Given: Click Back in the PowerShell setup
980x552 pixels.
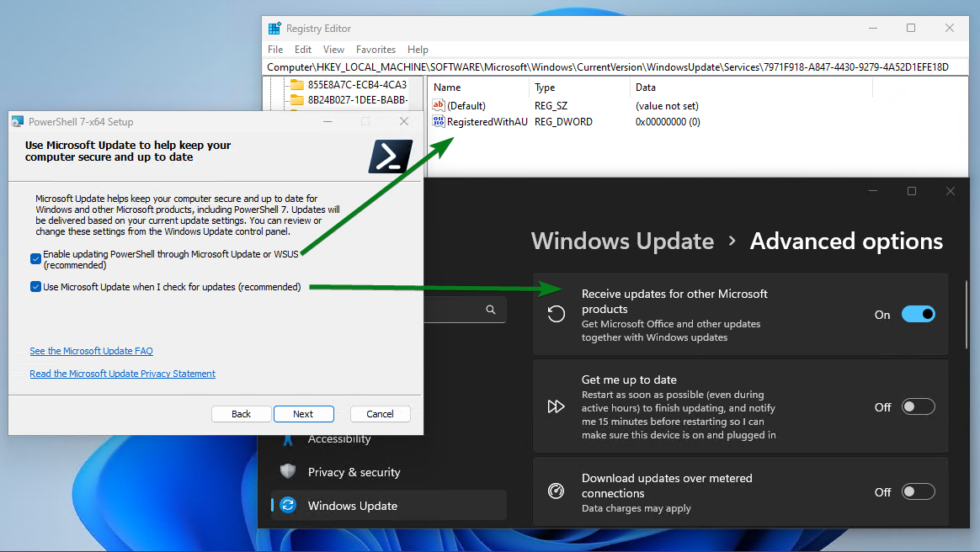Looking at the screenshot, I should [242, 414].
